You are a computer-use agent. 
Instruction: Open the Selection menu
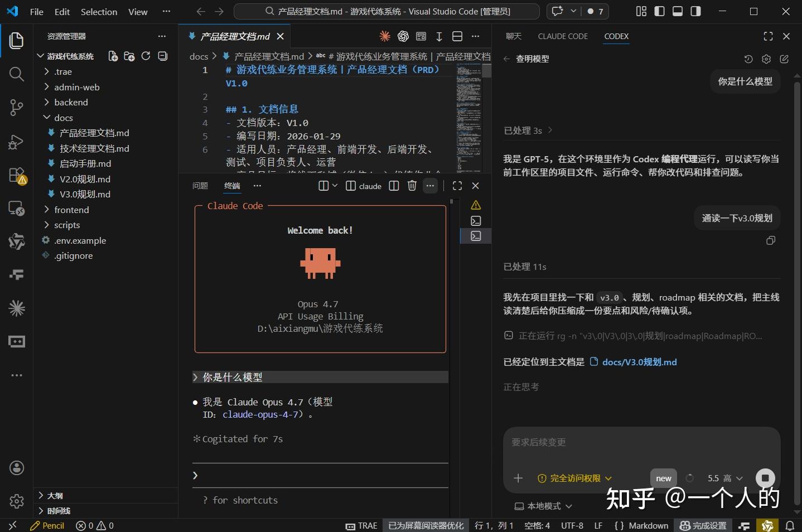tap(99, 12)
